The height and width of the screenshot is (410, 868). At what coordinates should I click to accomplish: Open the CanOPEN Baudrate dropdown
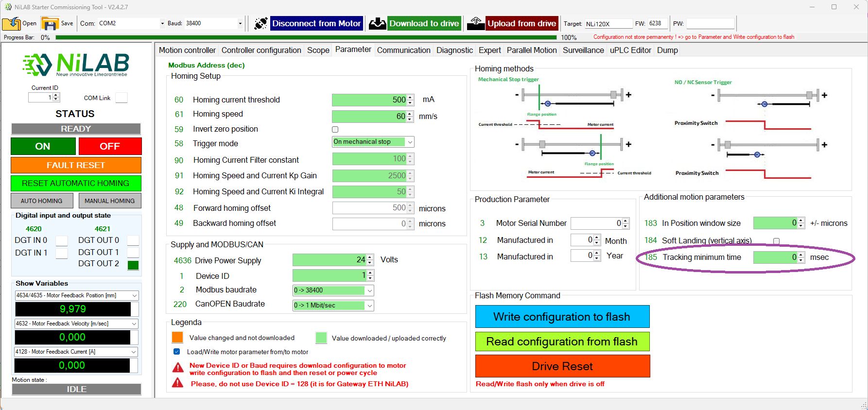pos(369,306)
